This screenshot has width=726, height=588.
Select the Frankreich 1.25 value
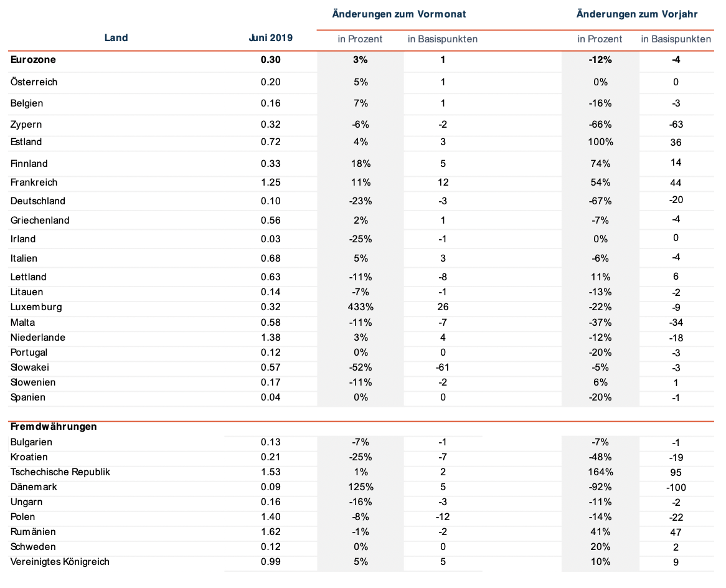270,183
